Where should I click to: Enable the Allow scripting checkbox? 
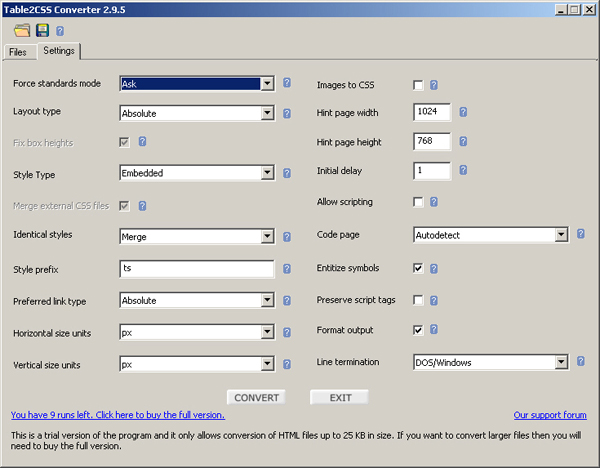pos(418,202)
